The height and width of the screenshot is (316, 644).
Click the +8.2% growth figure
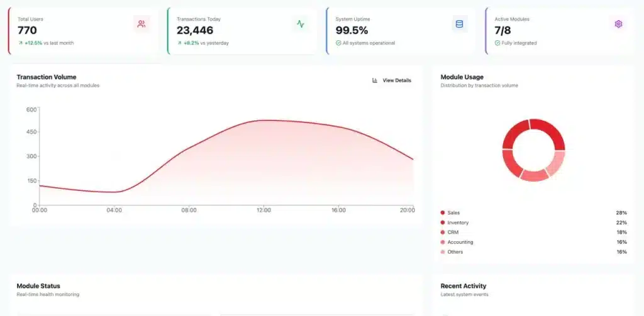[191, 43]
